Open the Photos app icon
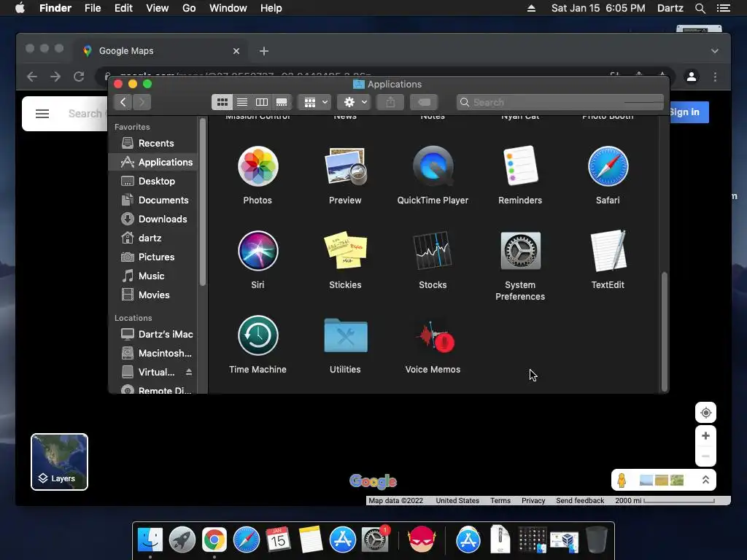Image resolution: width=747 pixels, height=560 pixels. pos(258,166)
